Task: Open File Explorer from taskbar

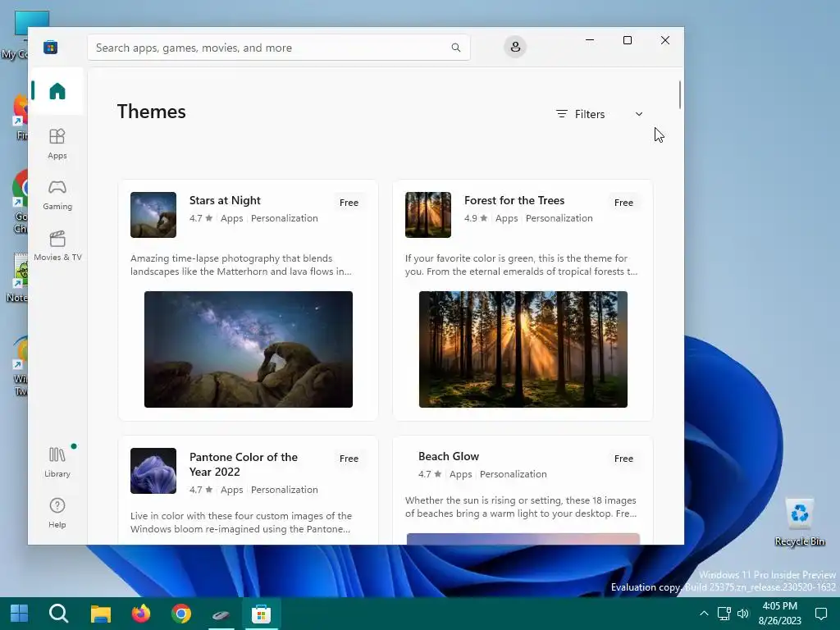Action: point(100,614)
